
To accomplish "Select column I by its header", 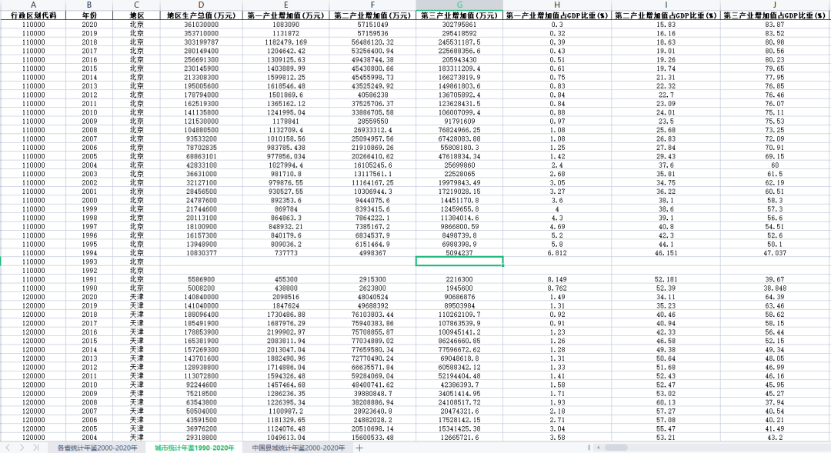I will (x=666, y=5).
